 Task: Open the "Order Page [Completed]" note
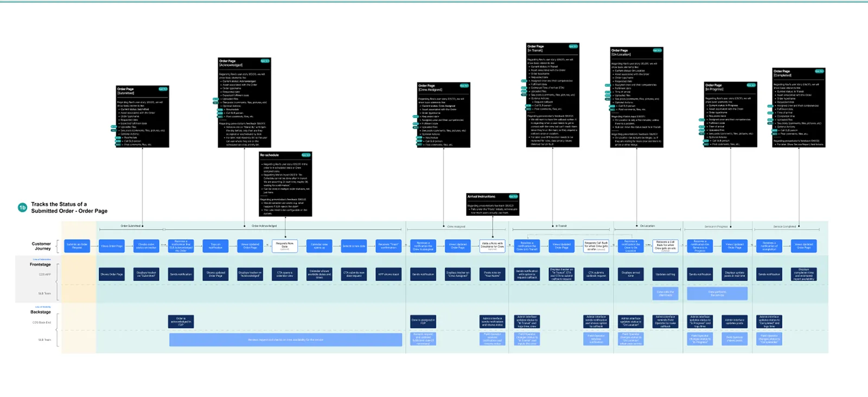799,107
